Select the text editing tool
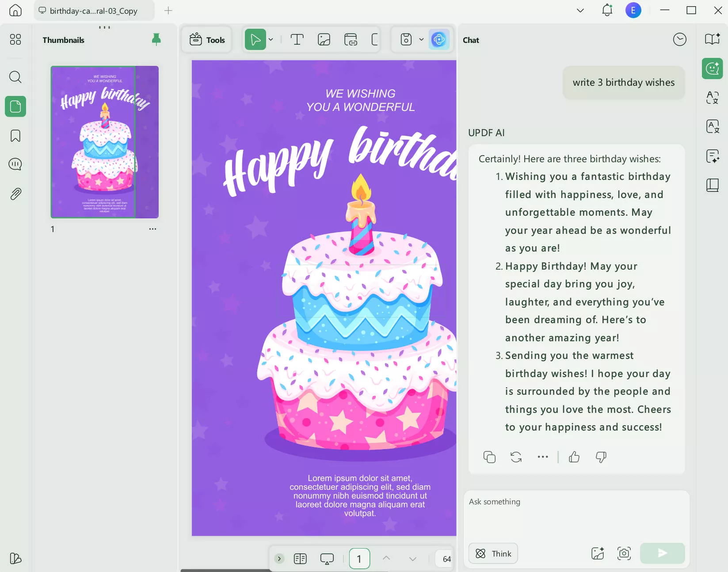 point(296,39)
